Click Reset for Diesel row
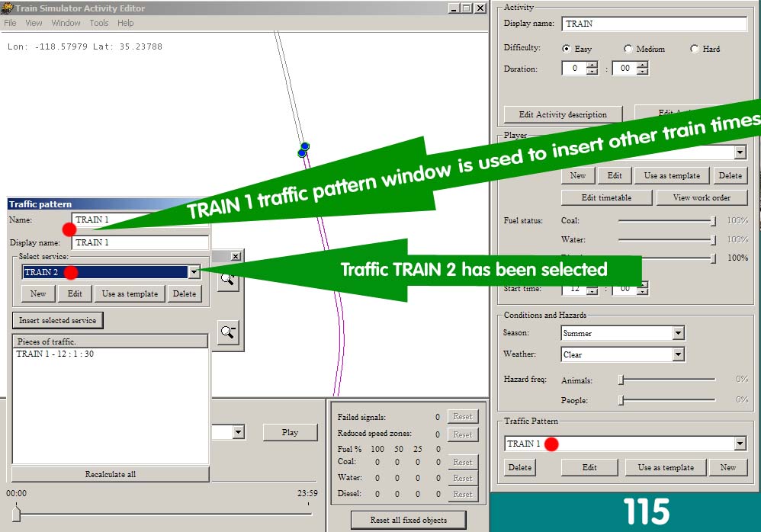 coord(463,494)
